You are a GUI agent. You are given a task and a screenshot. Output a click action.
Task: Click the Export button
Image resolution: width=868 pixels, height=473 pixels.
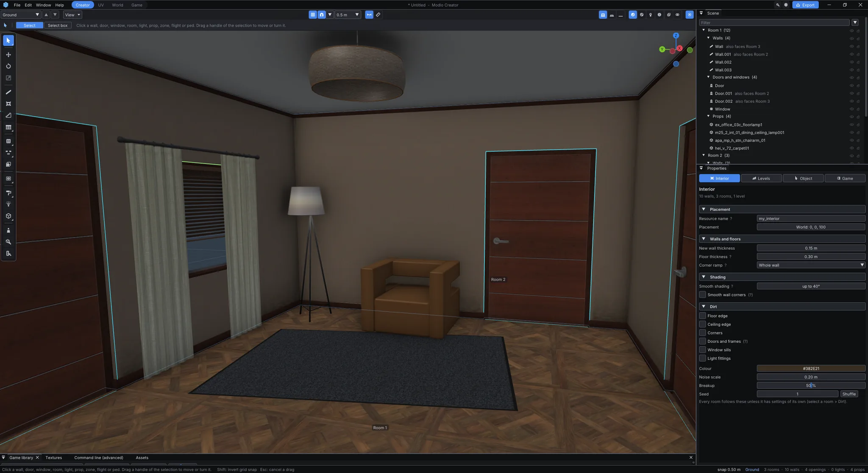coord(805,5)
